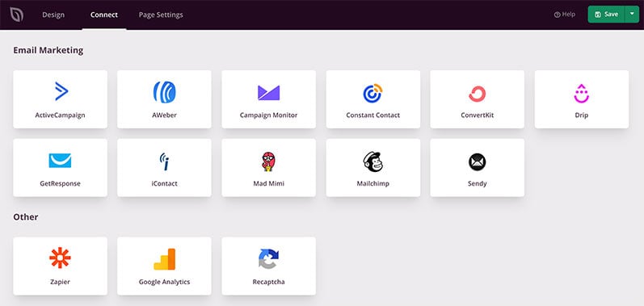The height and width of the screenshot is (306, 644).
Task: Click the iContact signal icon
Action: [164, 161]
